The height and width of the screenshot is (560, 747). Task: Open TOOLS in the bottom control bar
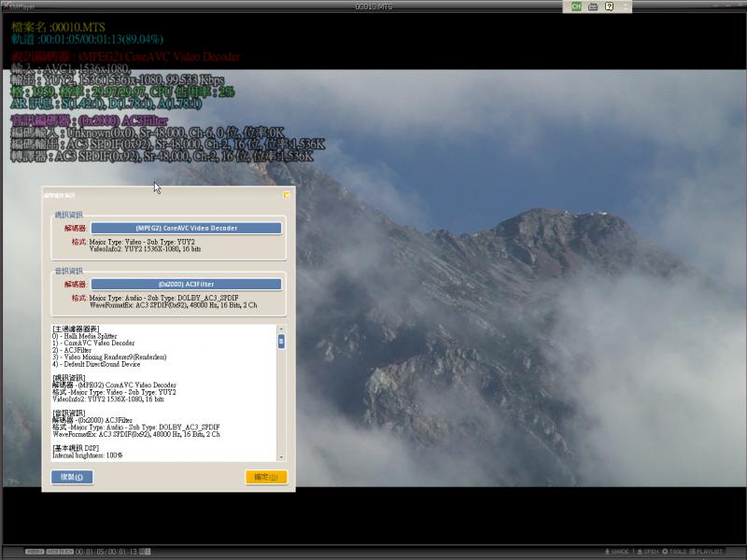(674, 552)
